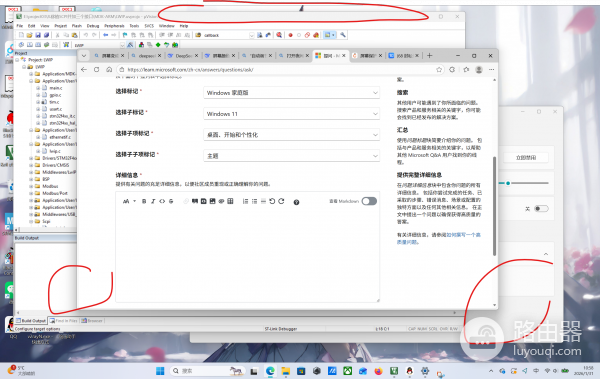This screenshot has width=600, height=379.
Task: Click the Save All icon in Keil toolbar
Action: click(x=46, y=35)
